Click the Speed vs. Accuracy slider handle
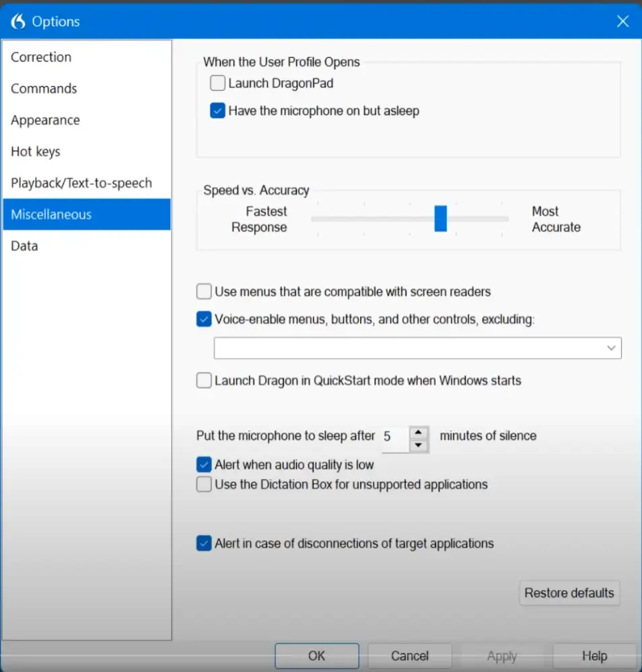This screenshot has height=672, width=642. [x=441, y=219]
